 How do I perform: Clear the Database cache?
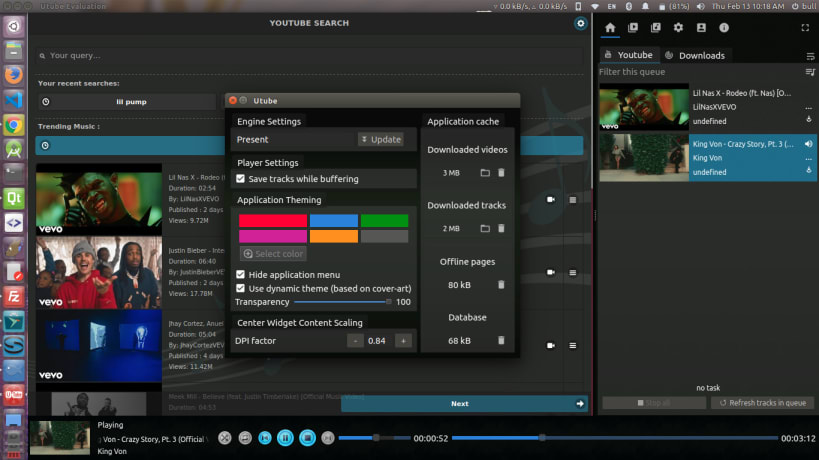501,340
